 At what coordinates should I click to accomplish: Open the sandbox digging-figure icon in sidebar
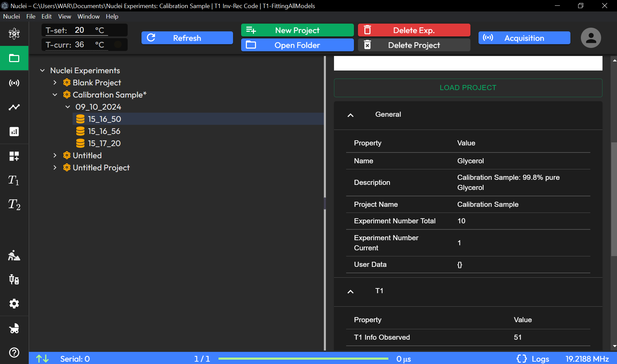pyautogui.click(x=14, y=255)
